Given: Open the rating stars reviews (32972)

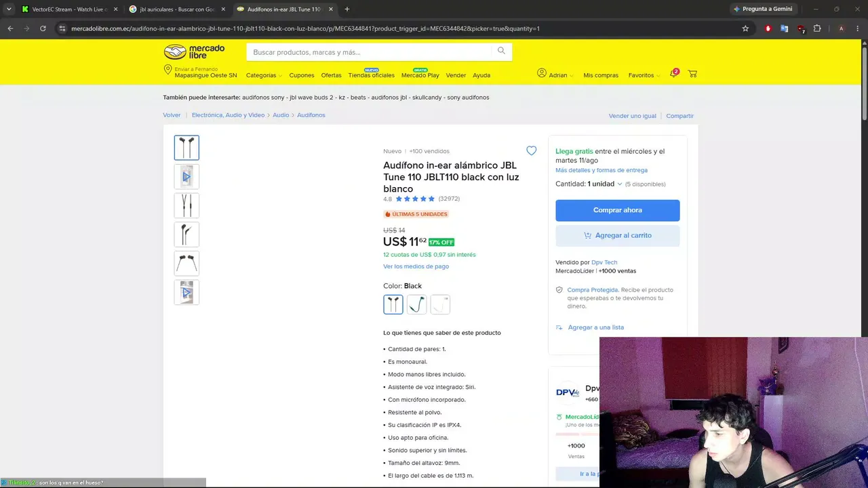Looking at the screenshot, I should coord(422,199).
